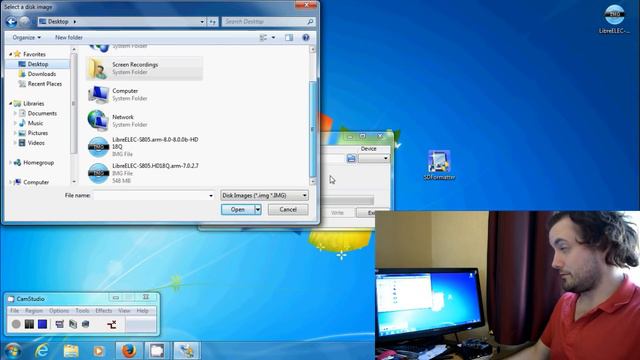Open the CamStudio Tools menu
640x360 pixels.
point(82,311)
